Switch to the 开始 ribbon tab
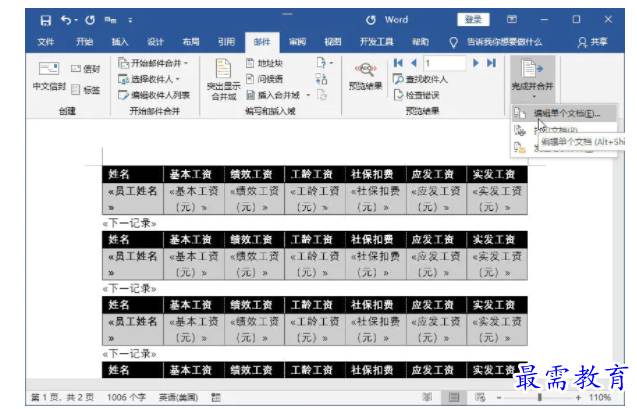The height and width of the screenshot is (409, 637). (x=84, y=42)
